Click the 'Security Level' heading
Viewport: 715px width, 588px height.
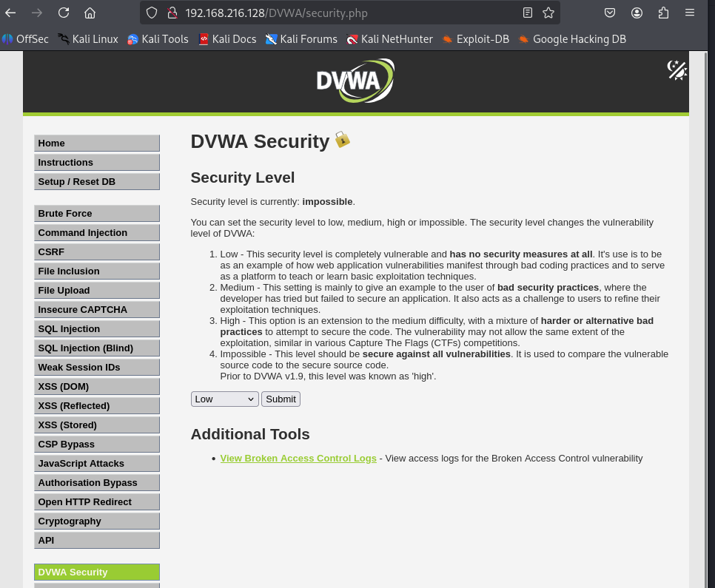tap(243, 178)
